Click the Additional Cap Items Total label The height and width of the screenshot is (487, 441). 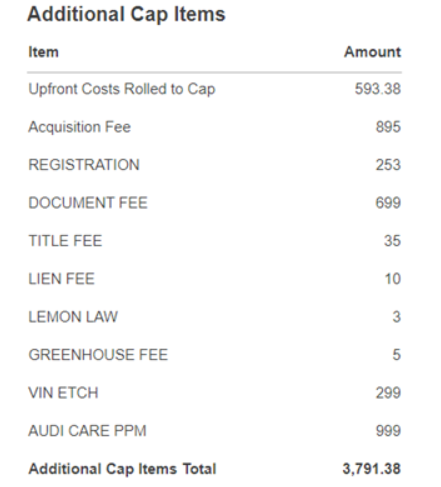coord(122,469)
